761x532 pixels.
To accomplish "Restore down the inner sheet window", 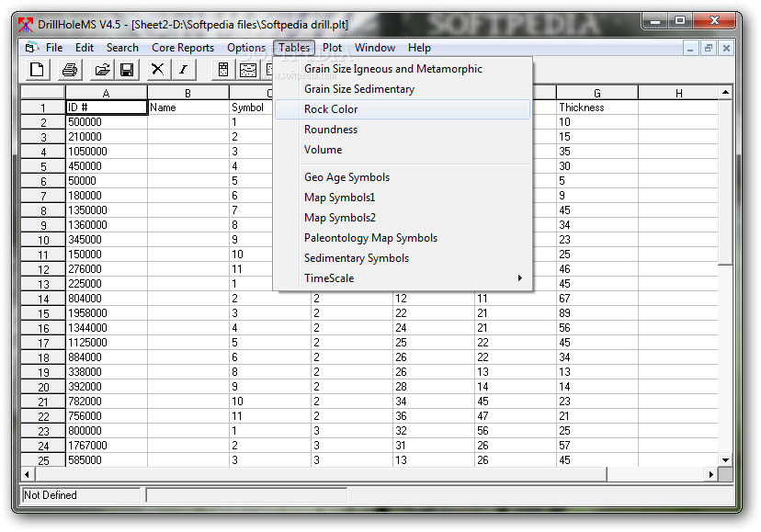I will pos(708,48).
